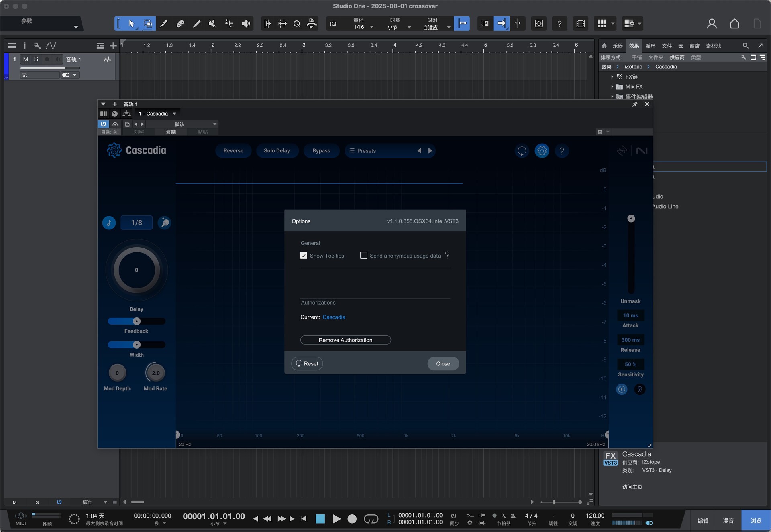Viewport: 771px width, 532px height.
Task: Click the 1/8 delay time field
Action: [x=137, y=223]
